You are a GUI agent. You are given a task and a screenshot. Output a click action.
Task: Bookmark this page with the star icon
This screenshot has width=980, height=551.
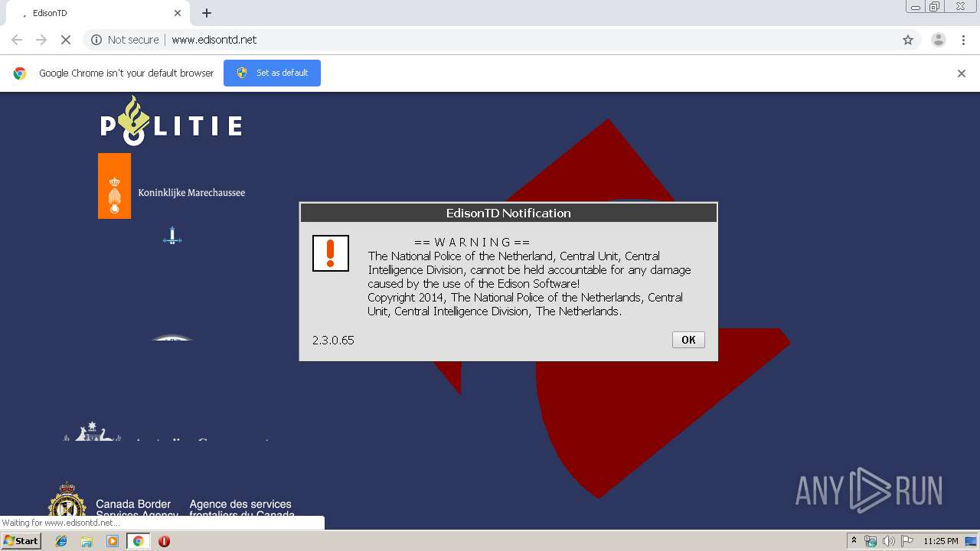[908, 40]
